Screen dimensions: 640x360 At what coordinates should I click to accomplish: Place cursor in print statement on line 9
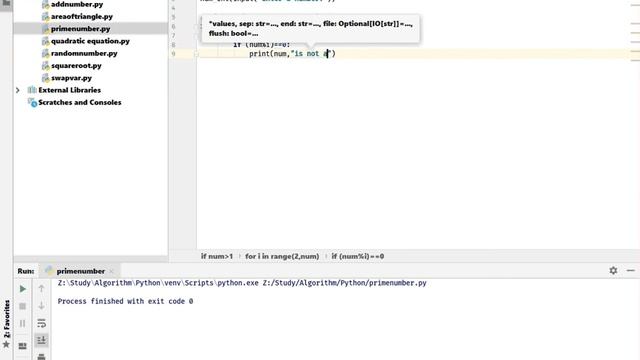[x=292, y=53]
